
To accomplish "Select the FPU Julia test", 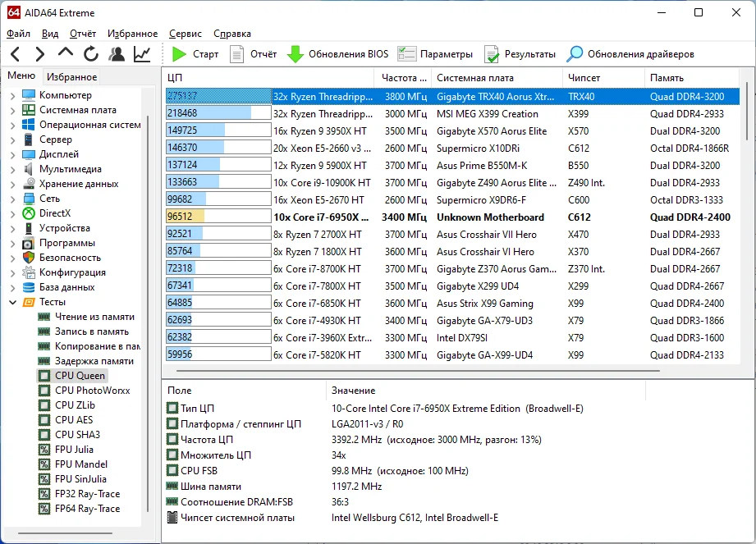I will [x=74, y=450].
